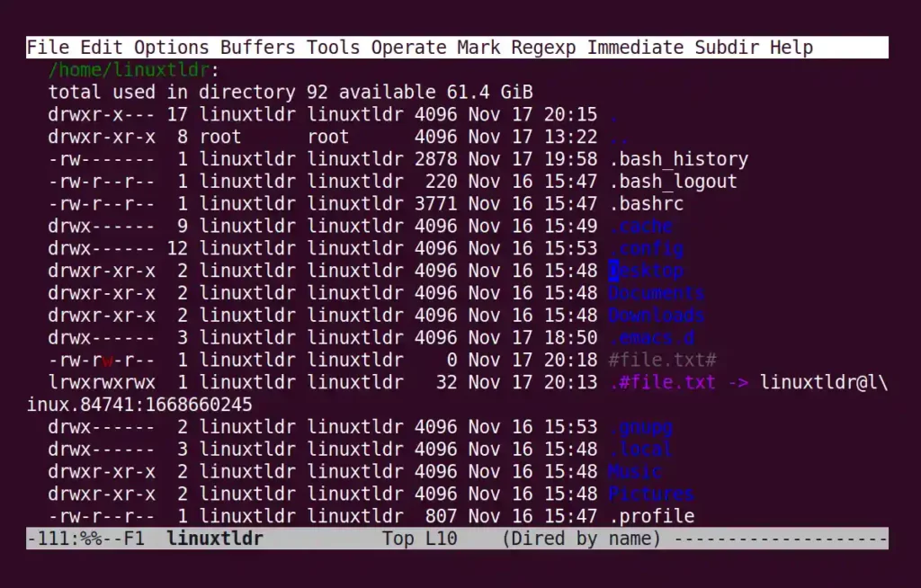Screen dimensions: 921x588
Task: Select the .bash_history file entry
Action: click(679, 159)
